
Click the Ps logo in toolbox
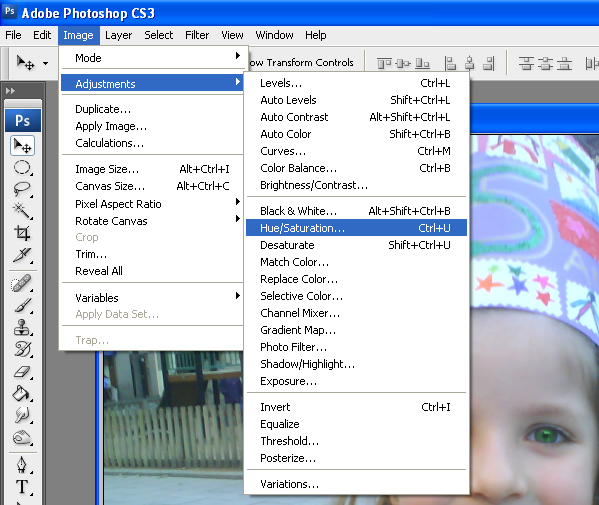(x=23, y=120)
